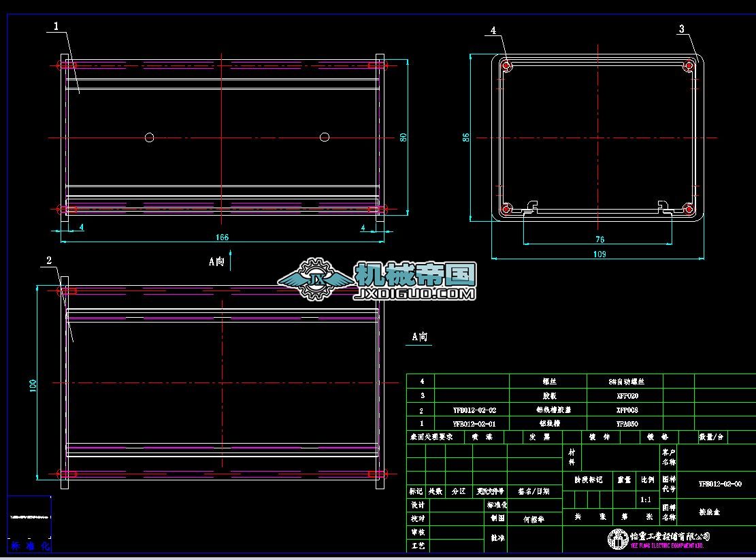Click the 阶段标记 header
Viewport: 756px width, 560px height.
588,480
